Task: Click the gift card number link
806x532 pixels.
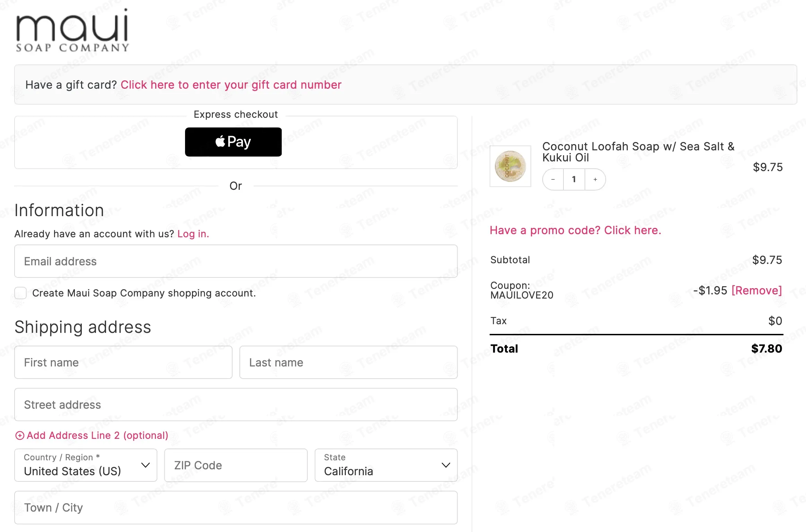Action: (231, 85)
